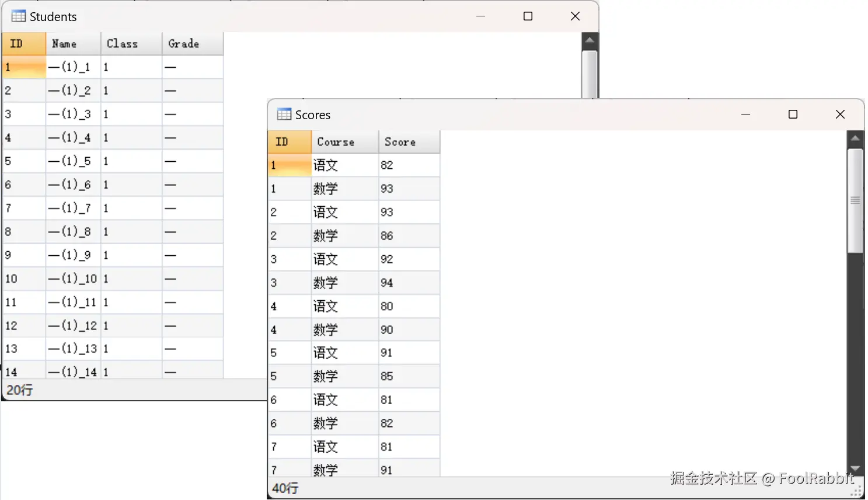Viewport: 868px width, 500px height.
Task: Select score cell 94 in Scores
Action: click(409, 283)
